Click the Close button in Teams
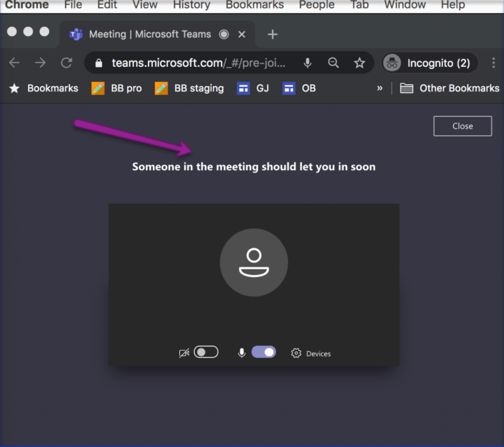The height and width of the screenshot is (447, 504). coord(463,126)
